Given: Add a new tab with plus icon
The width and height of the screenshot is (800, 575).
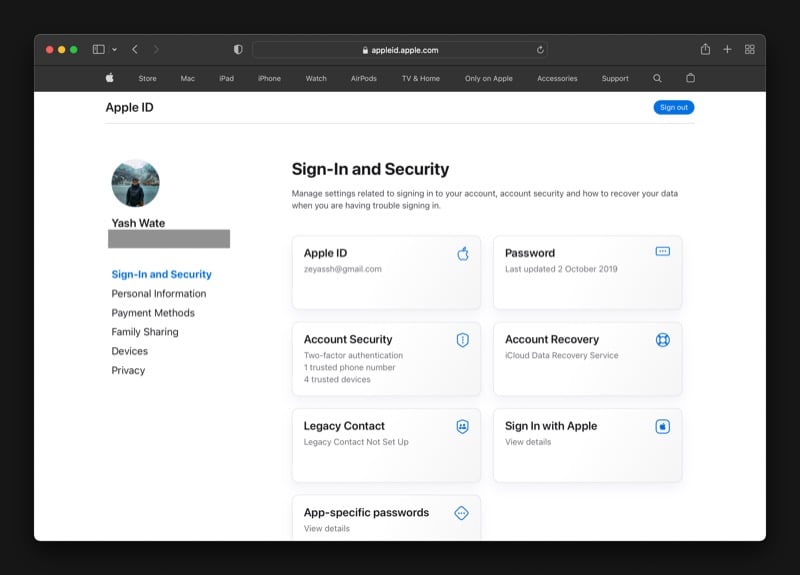Looking at the screenshot, I should click(727, 49).
